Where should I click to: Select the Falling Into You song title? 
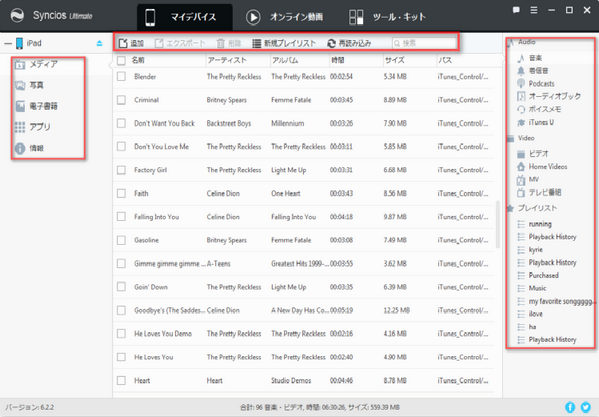(156, 217)
